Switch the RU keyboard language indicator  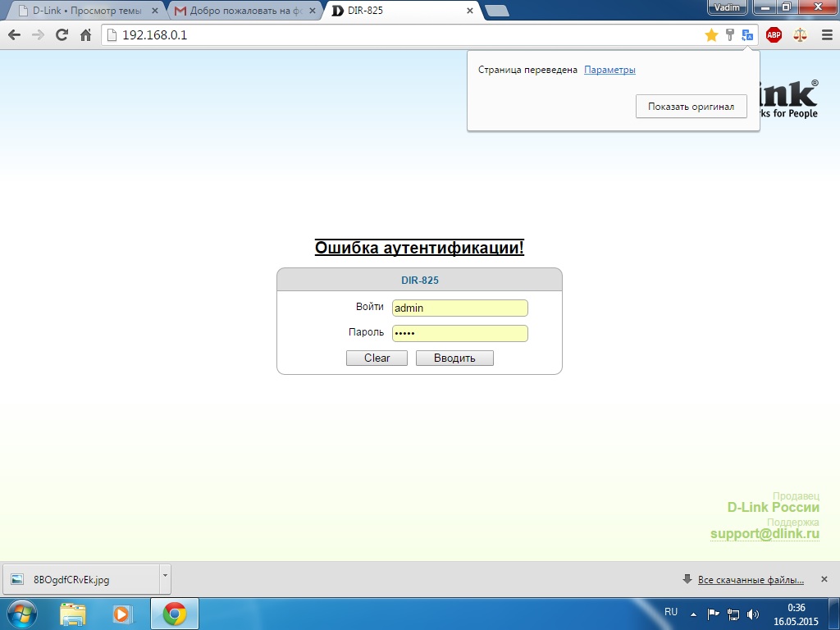pos(671,612)
